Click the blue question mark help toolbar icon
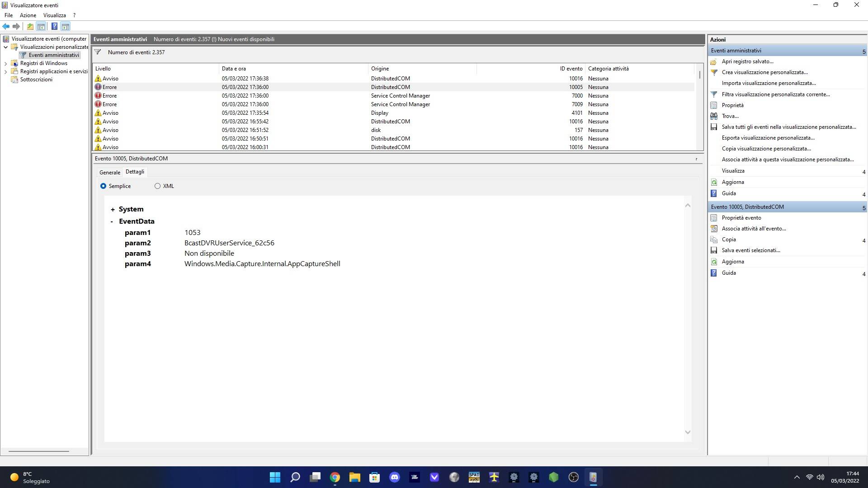The height and width of the screenshot is (488, 868). click(x=54, y=27)
